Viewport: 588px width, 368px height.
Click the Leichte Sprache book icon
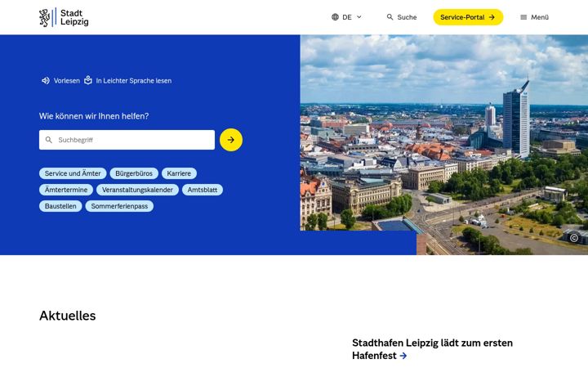[x=87, y=80]
